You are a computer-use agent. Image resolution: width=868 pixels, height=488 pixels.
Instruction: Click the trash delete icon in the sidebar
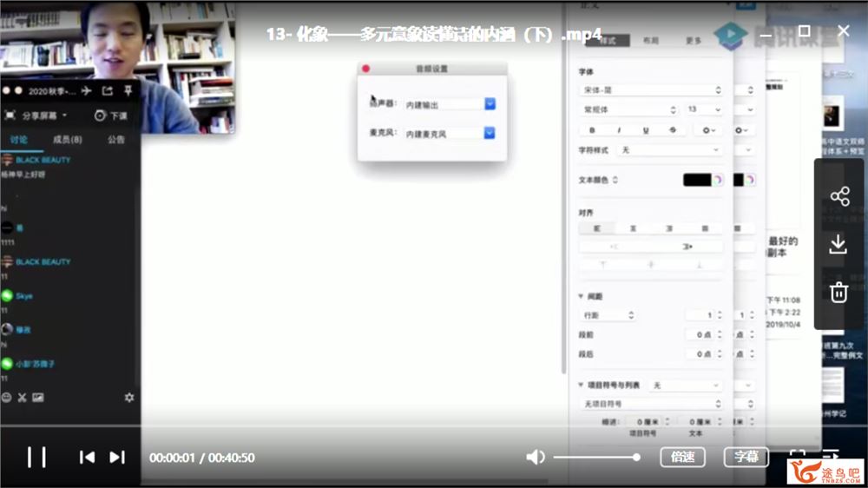[x=838, y=292]
